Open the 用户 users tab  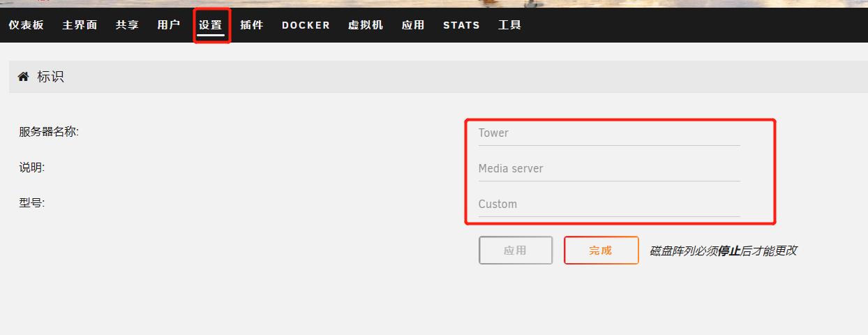(x=168, y=25)
